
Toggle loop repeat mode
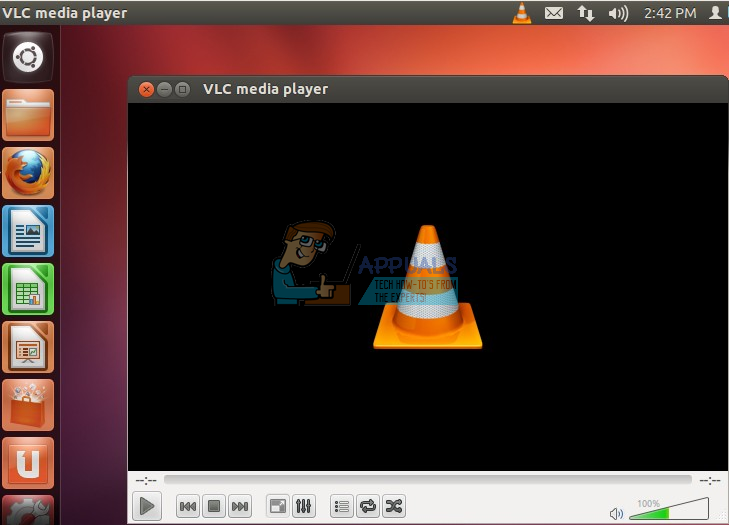coord(367,507)
